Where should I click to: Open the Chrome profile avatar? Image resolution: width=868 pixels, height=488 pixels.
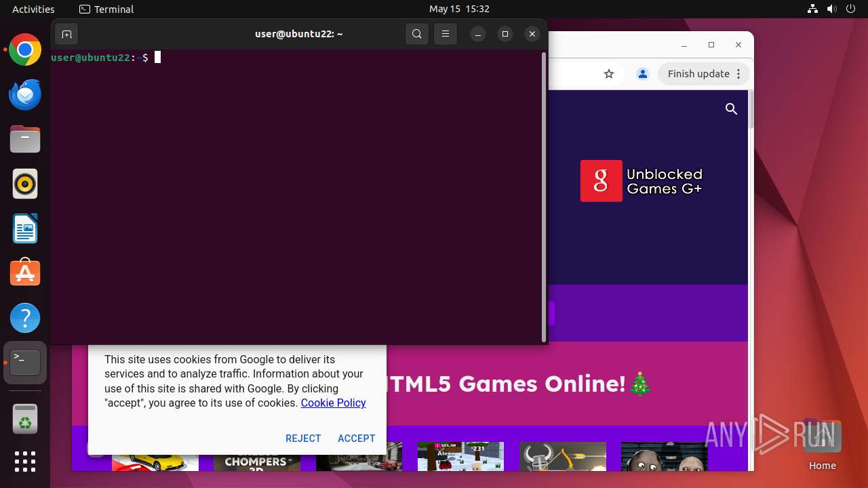tap(643, 74)
